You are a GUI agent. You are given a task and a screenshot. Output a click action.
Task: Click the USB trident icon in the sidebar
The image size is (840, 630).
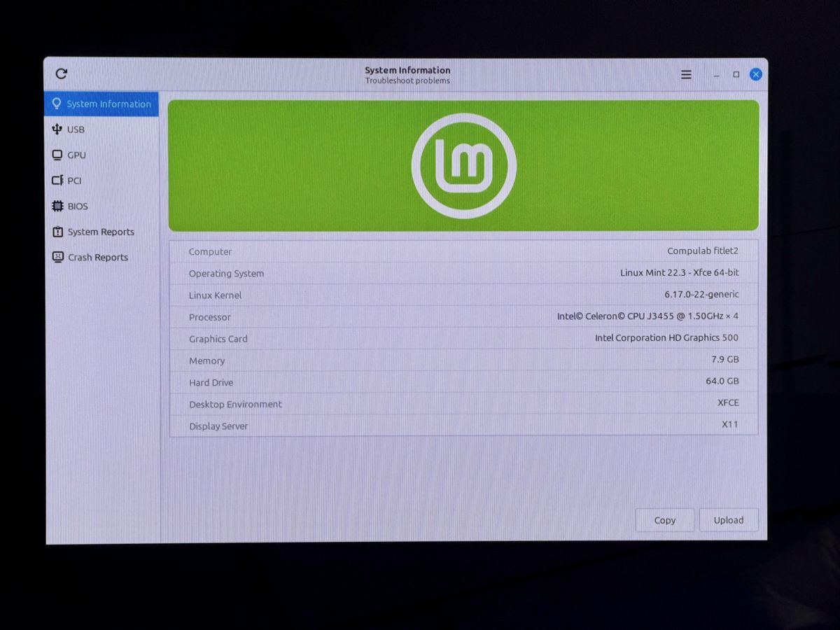[57, 129]
